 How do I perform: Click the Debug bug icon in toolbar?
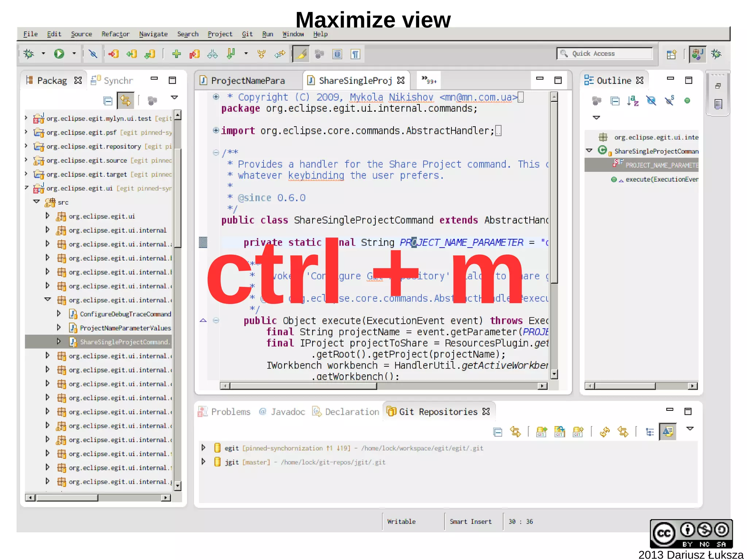click(x=28, y=54)
